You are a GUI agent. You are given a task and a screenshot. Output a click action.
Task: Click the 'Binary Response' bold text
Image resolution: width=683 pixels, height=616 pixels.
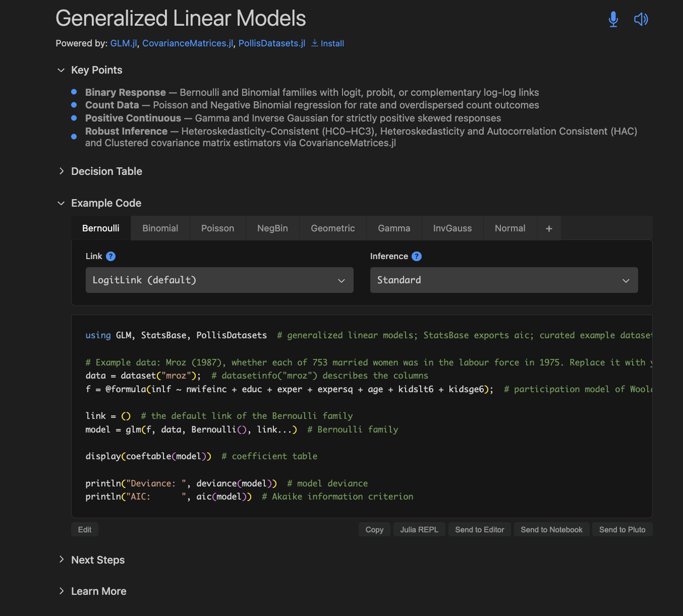pyautogui.click(x=125, y=92)
